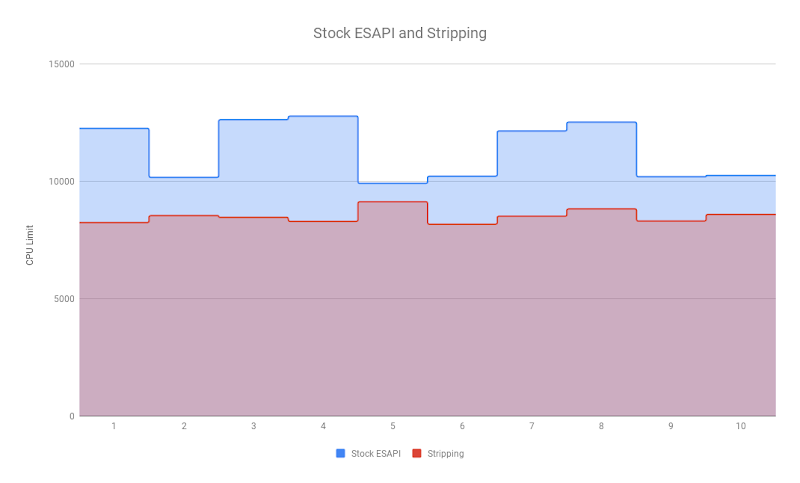Click the 15000 y-axis label
Screen dimensions: 800x483
[62, 64]
